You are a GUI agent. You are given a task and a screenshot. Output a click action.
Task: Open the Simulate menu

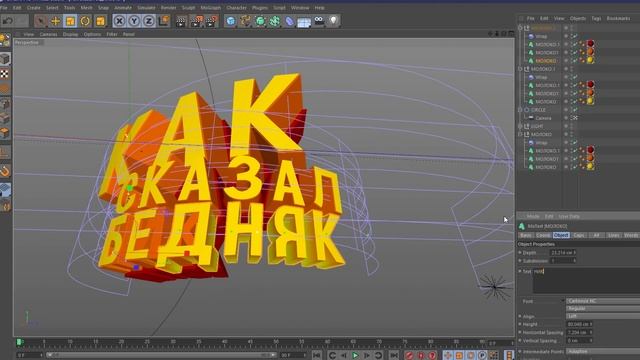coord(146,8)
